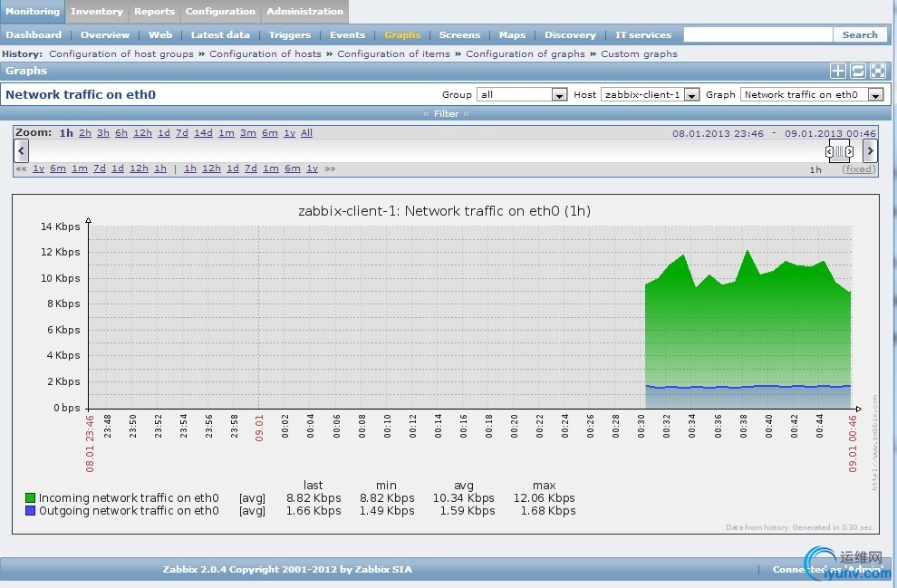Select the Graphs submenu item
The width and height of the screenshot is (897, 588).
(x=402, y=35)
